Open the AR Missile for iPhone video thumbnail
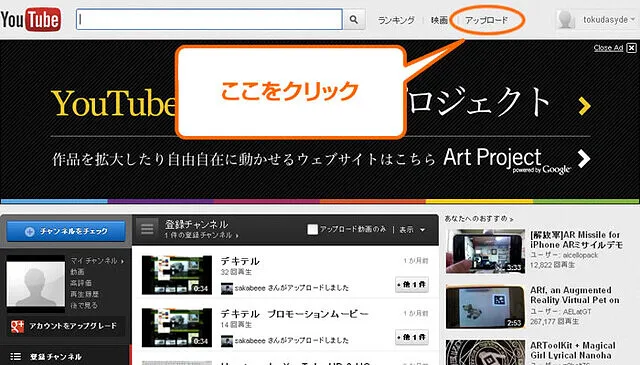640x365 pixels. [485, 251]
